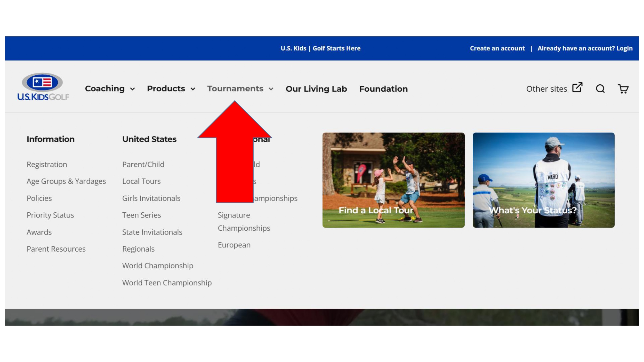Click the U.S. Kids Golf logo

tap(43, 87)
